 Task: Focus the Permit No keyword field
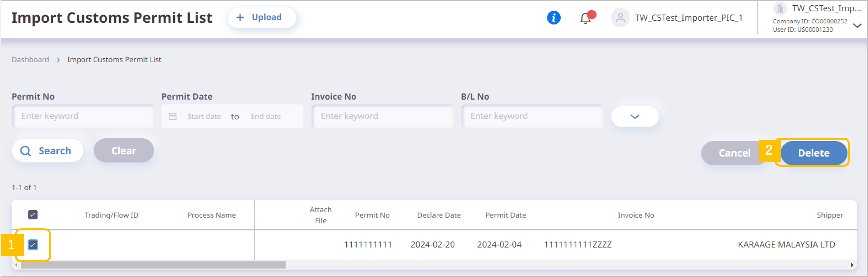[82, 116]
